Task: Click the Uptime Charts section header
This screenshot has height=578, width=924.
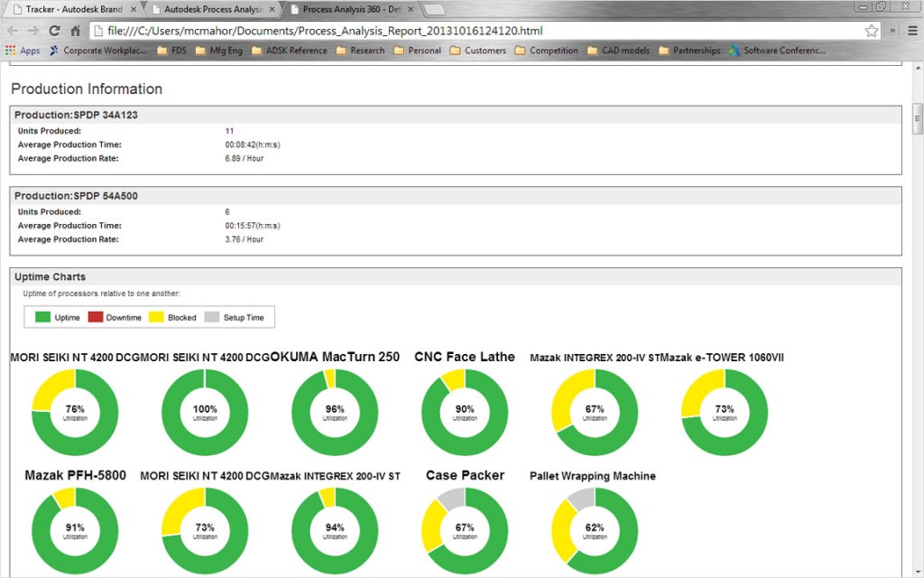Action: 456,277
